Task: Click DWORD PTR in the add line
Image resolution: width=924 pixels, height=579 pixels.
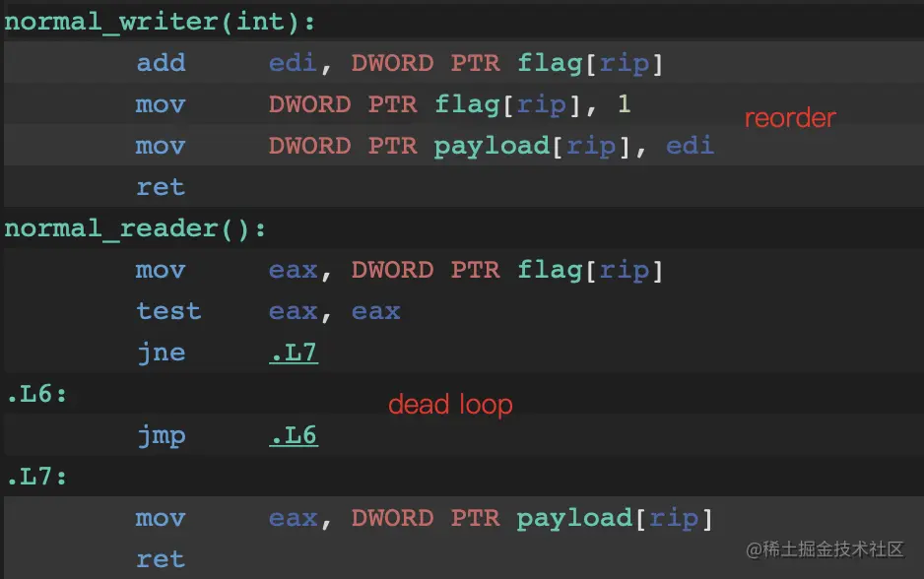Action: (426, 63)
